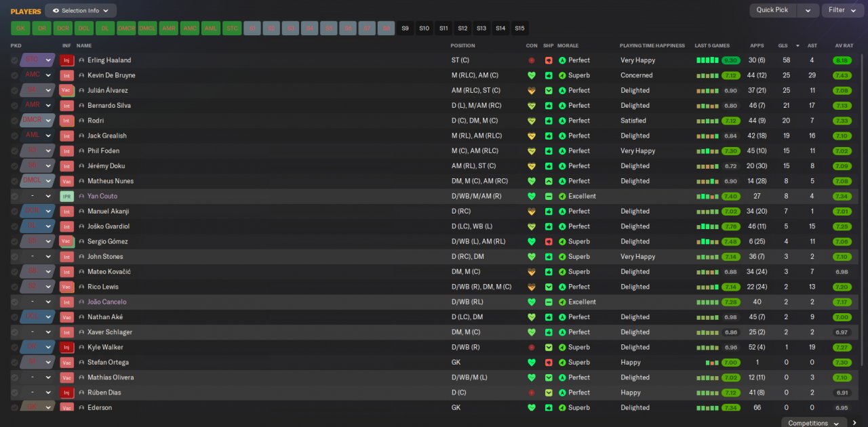Select the S15 substitute slot
The image size is (868, 427).
[519, 28]
